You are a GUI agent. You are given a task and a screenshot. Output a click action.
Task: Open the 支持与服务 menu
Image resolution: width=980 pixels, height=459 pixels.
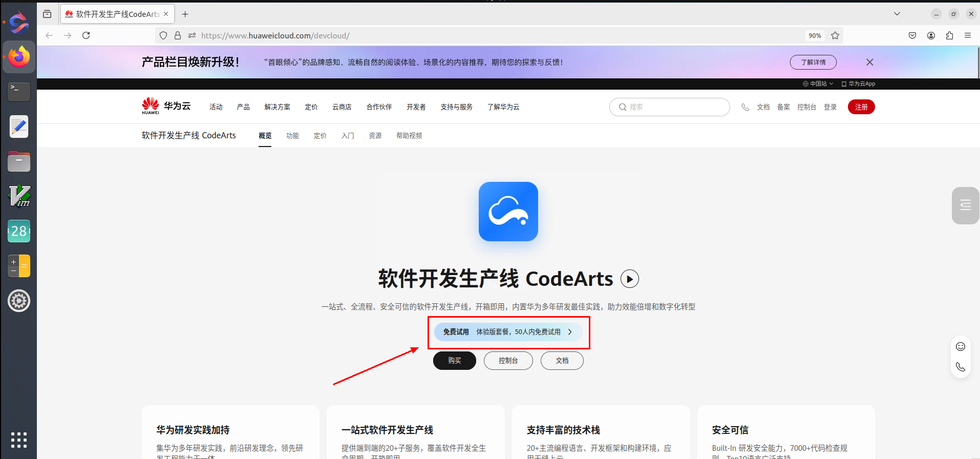457,107
